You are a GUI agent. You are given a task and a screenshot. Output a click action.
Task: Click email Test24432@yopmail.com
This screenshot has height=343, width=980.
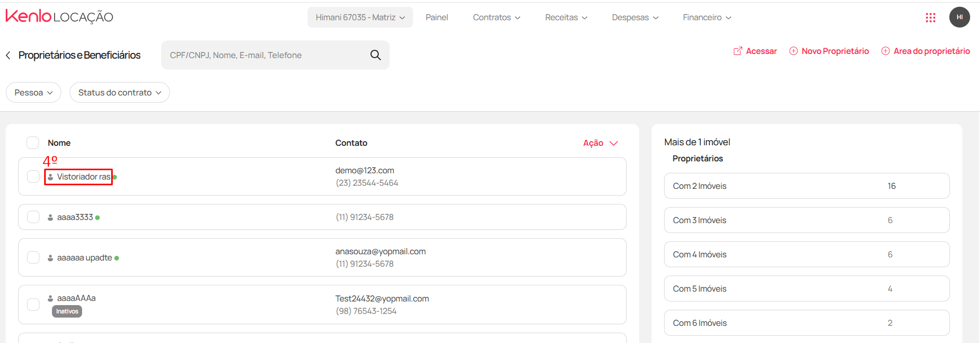[x=382, y=299]
